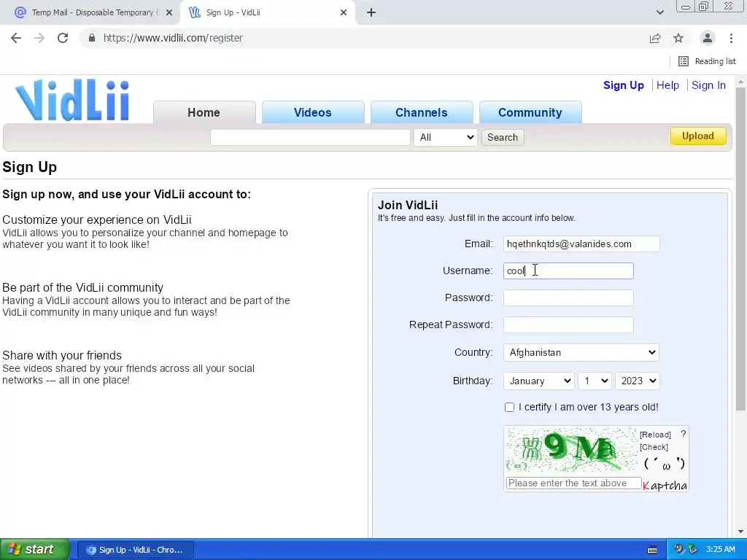Bookmark this page with the star icon

678,38
